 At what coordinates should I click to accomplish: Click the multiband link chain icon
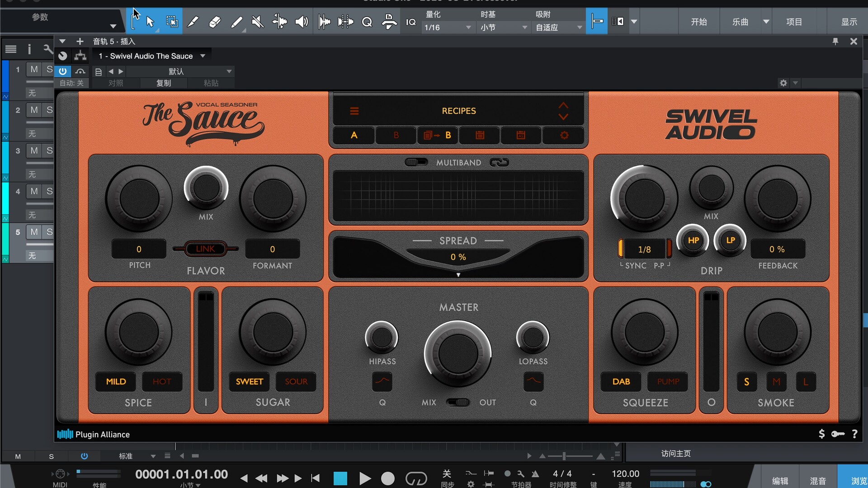(499, 162)
